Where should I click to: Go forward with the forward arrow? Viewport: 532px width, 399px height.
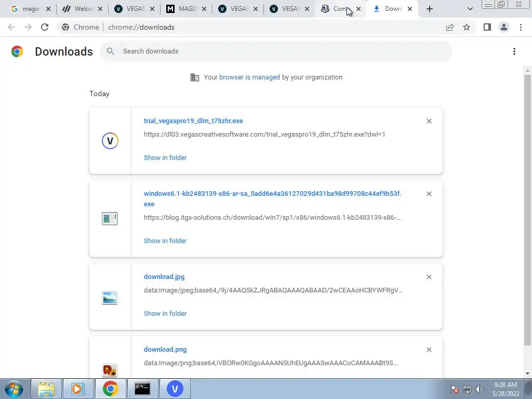(x=28, y=27)
